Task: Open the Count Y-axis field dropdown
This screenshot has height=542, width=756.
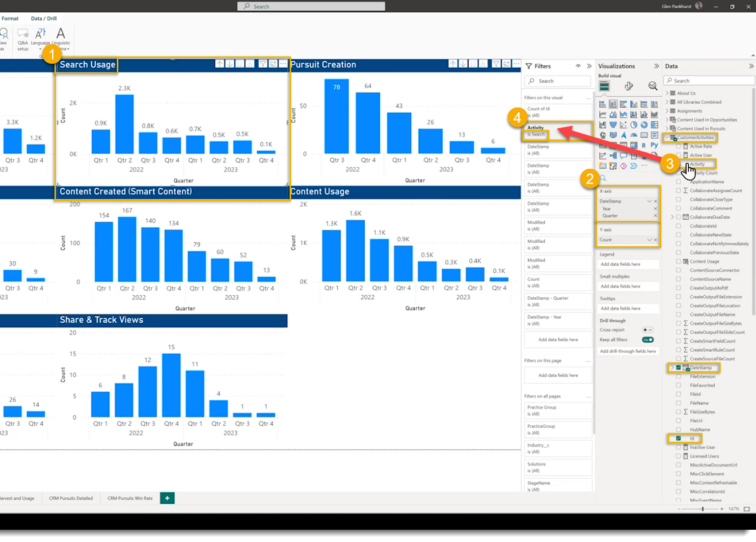Action: click(x=649, y=240)
